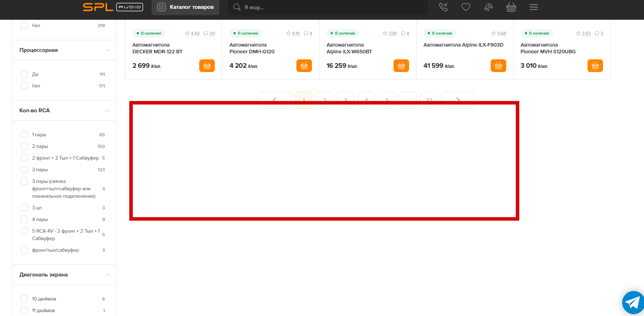Add Pioneer DMH-G120 to cart
The width and height of the screenshot is (644, 316).
point(304,66)
